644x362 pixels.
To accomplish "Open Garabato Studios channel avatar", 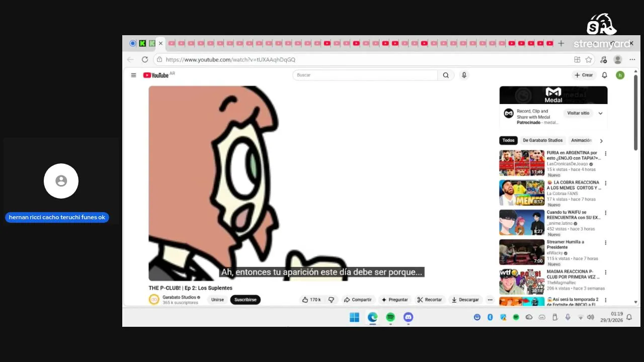I will (x=154, y=300).
